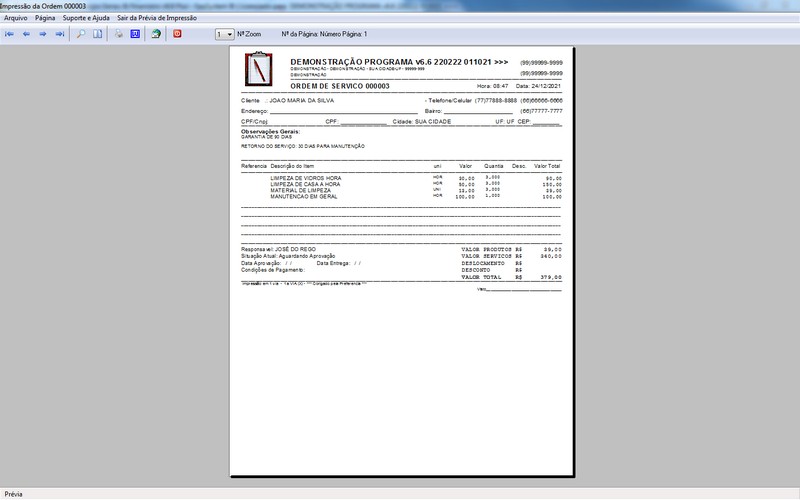The image size is (800, 500).
Task: Click the 'Prévia' status bar text
Action: 13,494
